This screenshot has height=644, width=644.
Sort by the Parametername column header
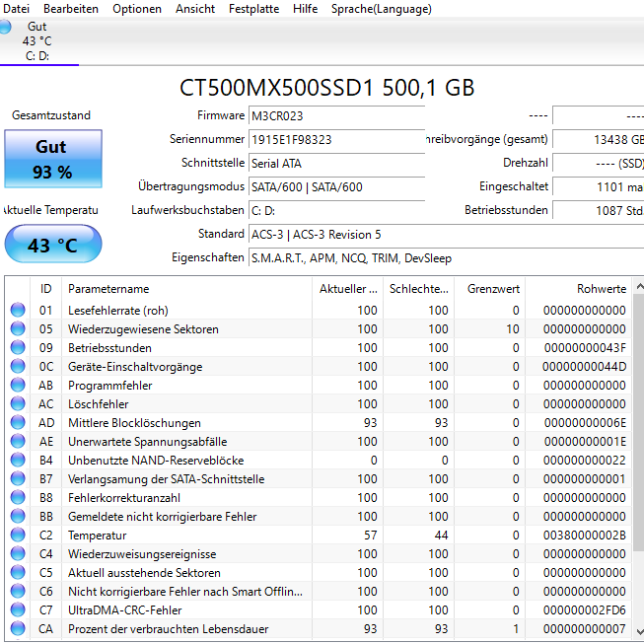(186, 289)
